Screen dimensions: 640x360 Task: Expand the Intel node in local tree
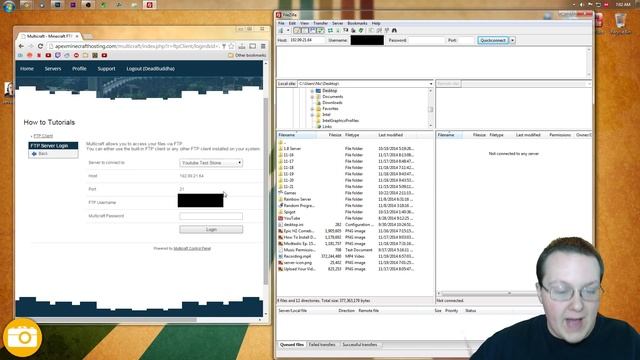point(312,115)
